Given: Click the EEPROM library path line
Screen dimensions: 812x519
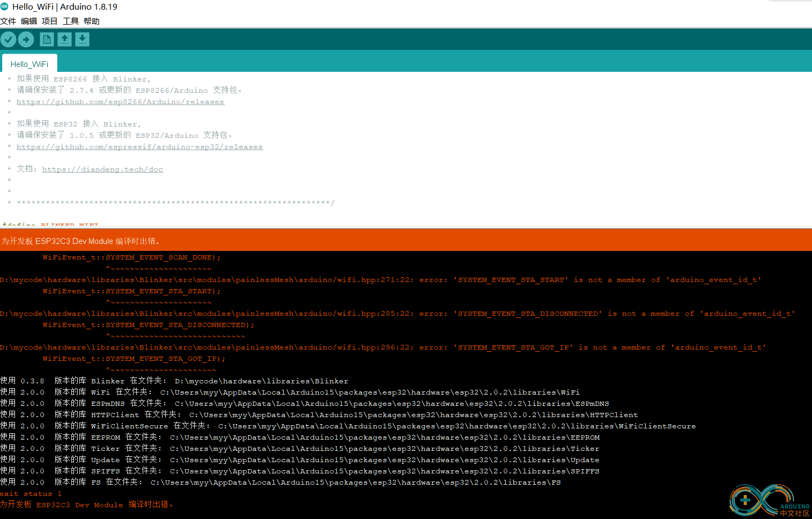Looking at the screenshot, I should (x=300, y=438).
